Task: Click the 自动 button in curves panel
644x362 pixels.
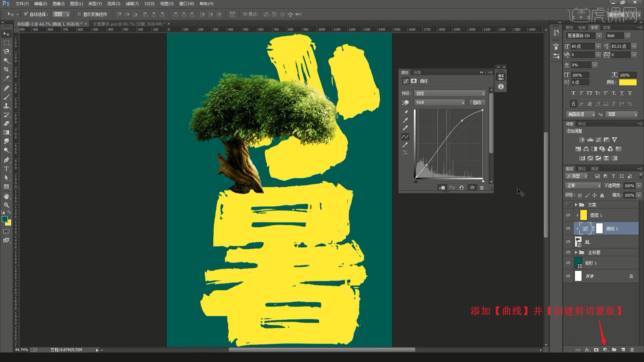Action: click(x=477, y=103)
